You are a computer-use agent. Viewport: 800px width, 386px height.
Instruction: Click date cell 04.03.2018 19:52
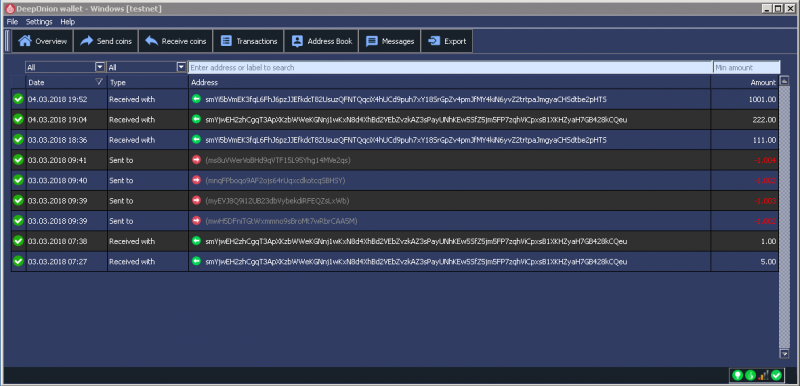66,99
